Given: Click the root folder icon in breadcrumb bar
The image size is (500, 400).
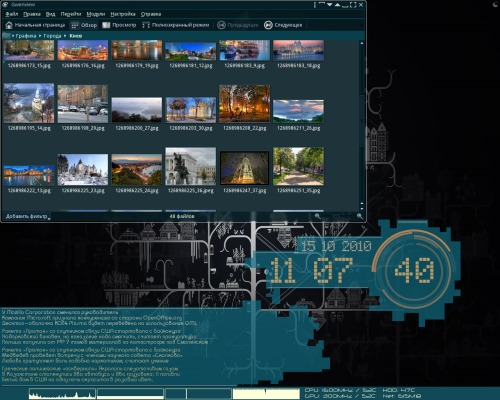Looking at the screenshot, I should tap(6, 36).
